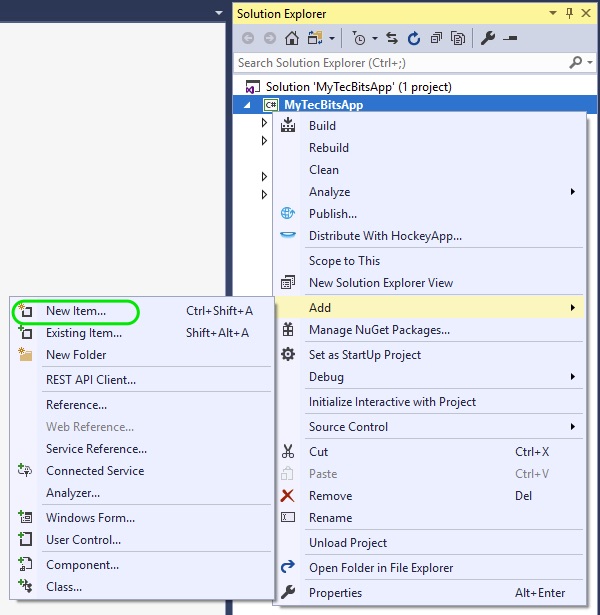
Task: Choose New Folder in the Add submenu
Action: pyautogui.click(x=142, y=355)
